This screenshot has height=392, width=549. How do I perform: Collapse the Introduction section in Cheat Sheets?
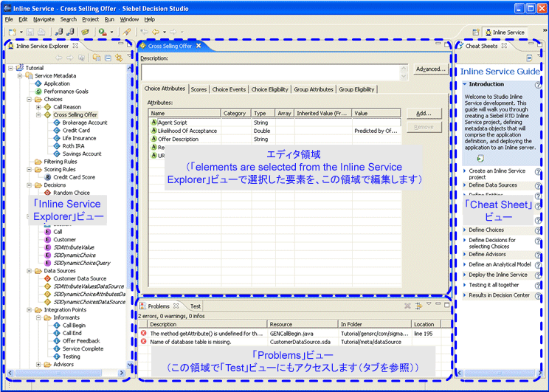click(x=465, y=84)
